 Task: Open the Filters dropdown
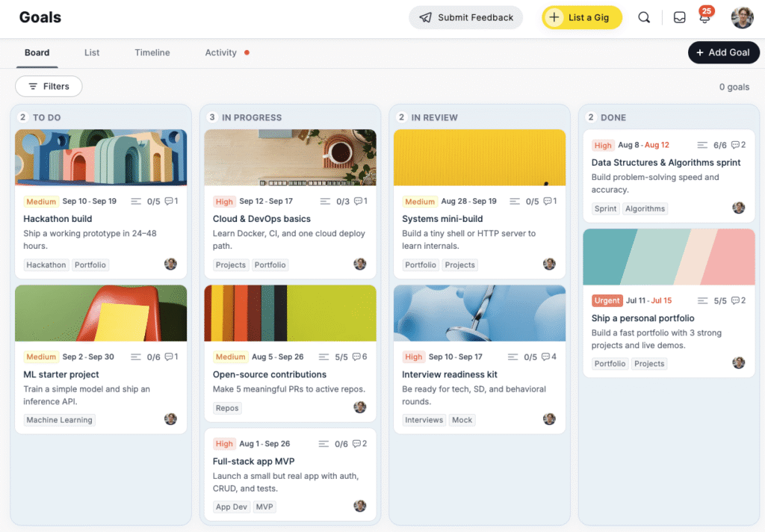(x=49, y=87)
